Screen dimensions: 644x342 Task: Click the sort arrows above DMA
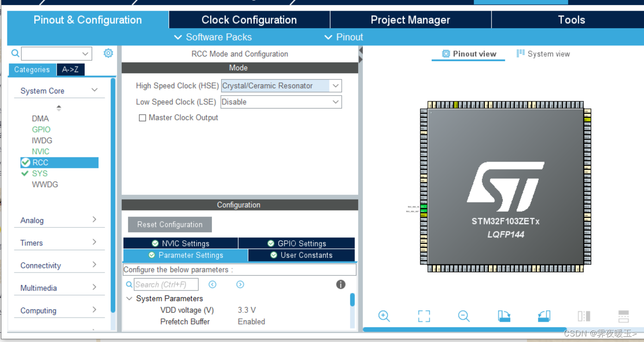click(59, 108)
